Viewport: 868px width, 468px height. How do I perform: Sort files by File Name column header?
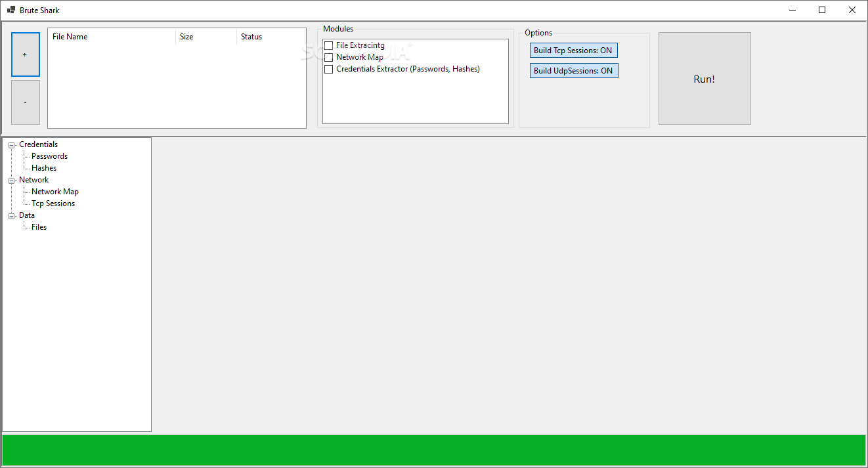112,37
